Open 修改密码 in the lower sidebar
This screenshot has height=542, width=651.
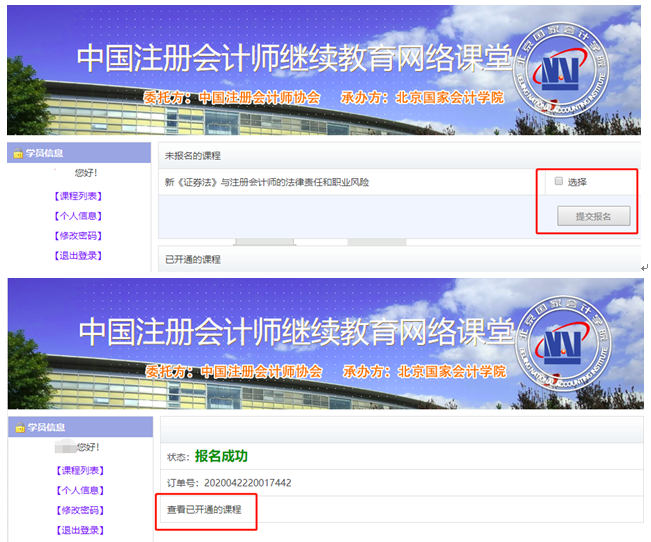(80, 510)
